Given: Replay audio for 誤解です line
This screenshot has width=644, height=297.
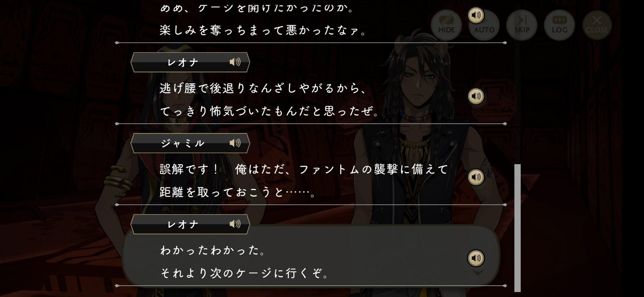Looking at the screenshot, I should click(x=476, y=177).
